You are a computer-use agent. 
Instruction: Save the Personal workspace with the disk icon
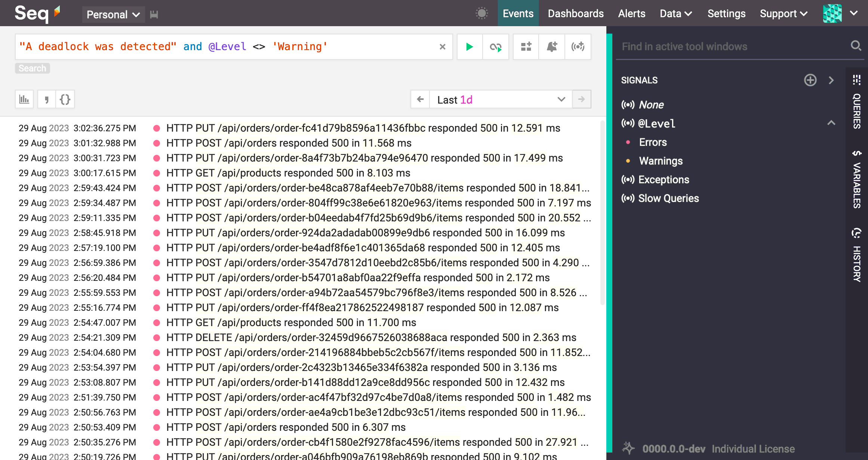pos(154,15)
